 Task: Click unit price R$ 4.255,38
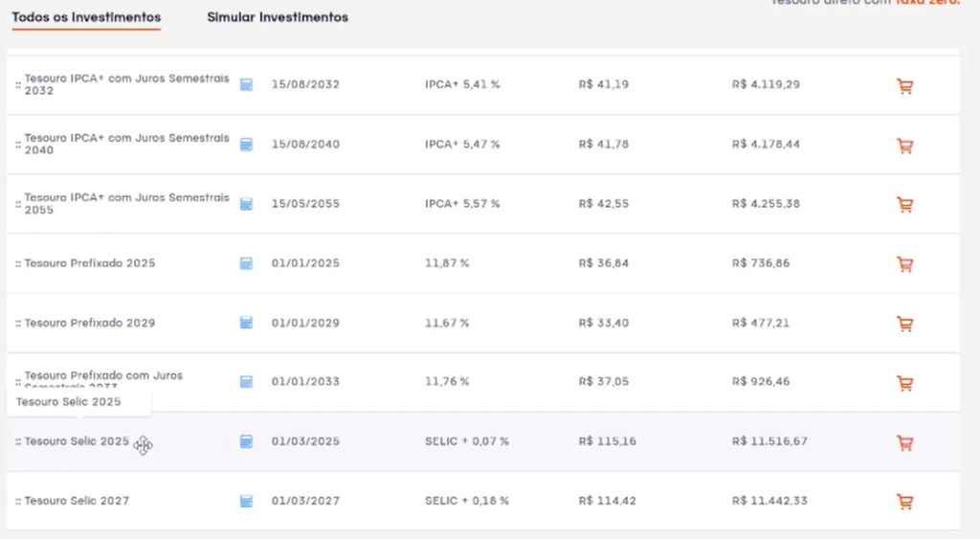767,204
